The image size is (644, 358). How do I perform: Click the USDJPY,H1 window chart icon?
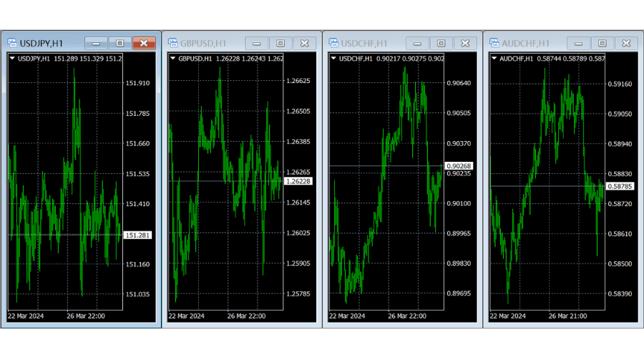(12, 43)
